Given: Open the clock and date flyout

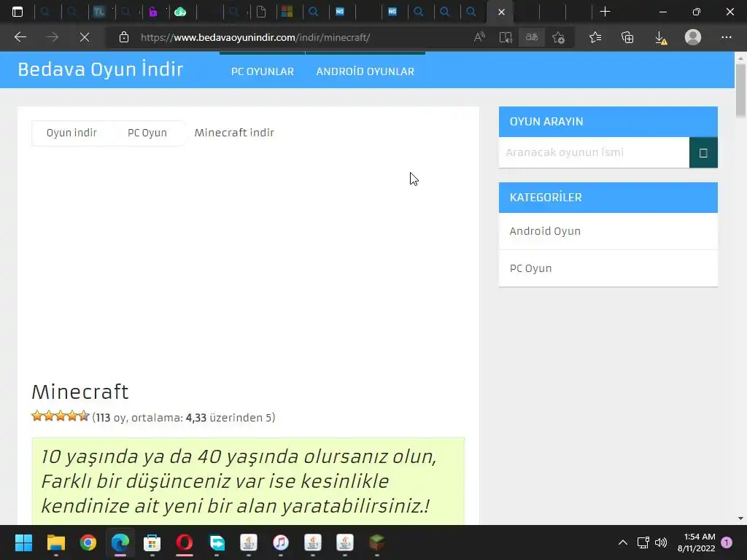Looking at the screenshot, I should (x=696, y=542).
